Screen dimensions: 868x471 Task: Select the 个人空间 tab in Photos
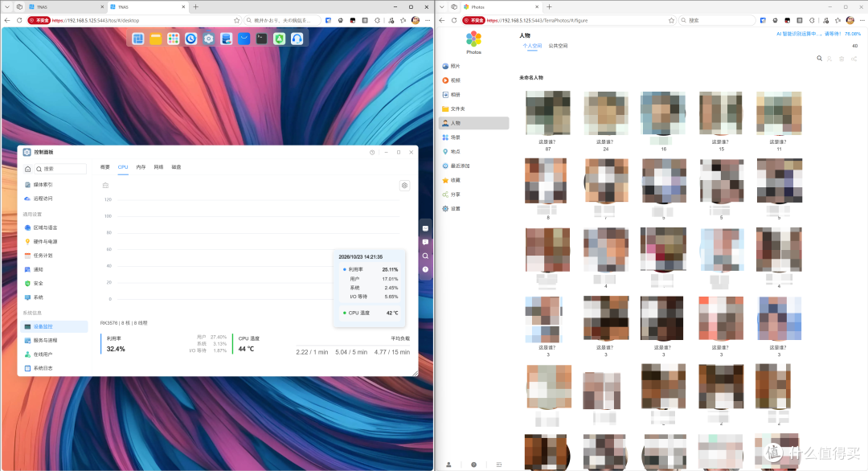tap(533, 46)
